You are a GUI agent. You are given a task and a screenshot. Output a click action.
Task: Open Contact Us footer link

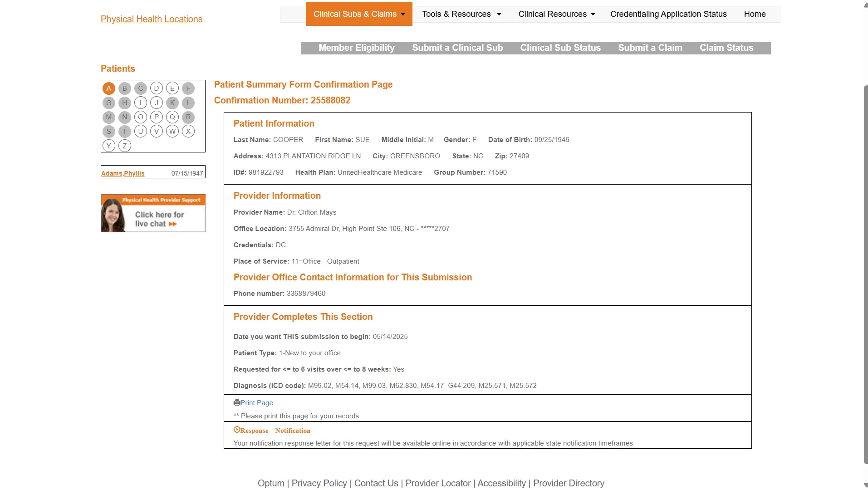click(376, 483)
